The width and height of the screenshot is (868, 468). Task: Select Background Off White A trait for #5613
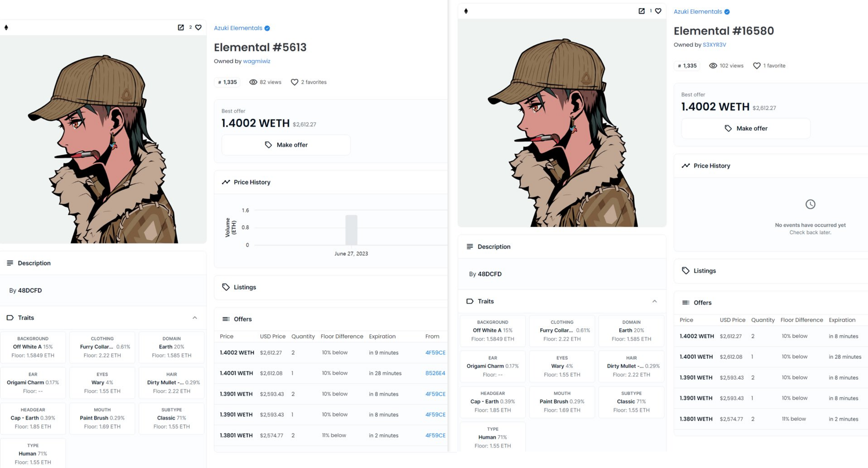coord(33,347)
